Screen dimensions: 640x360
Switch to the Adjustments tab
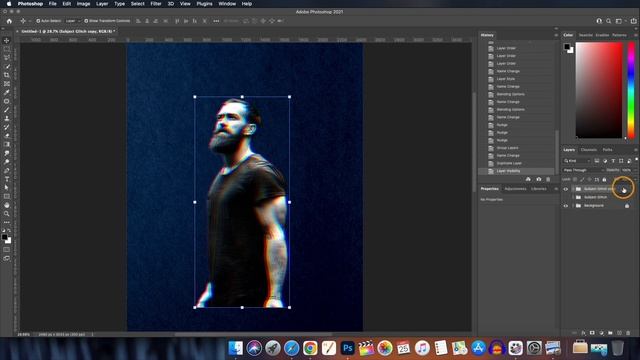pyautogui.click(x=515, y=189)
